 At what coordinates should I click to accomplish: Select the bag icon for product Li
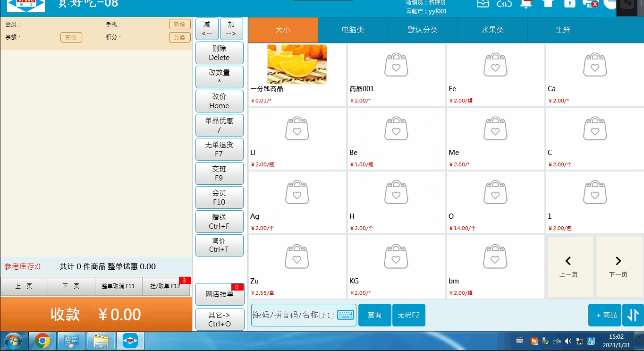[x=297, y=128]
